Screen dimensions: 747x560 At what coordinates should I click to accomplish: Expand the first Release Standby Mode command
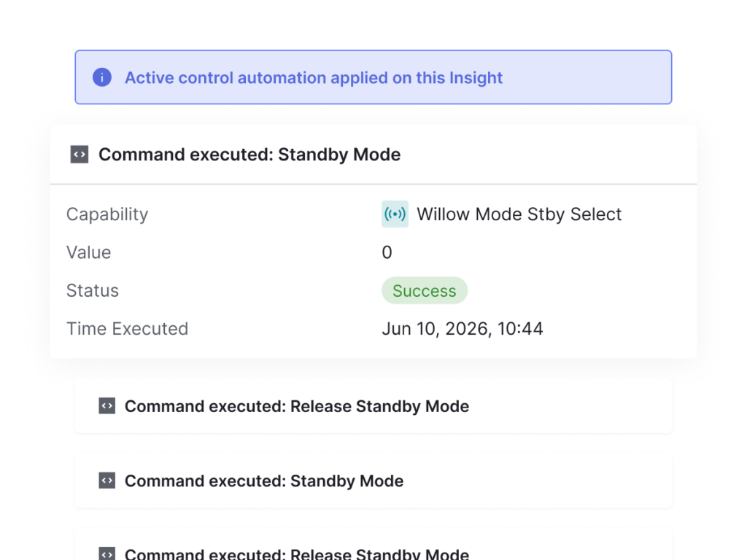(373, 406)
